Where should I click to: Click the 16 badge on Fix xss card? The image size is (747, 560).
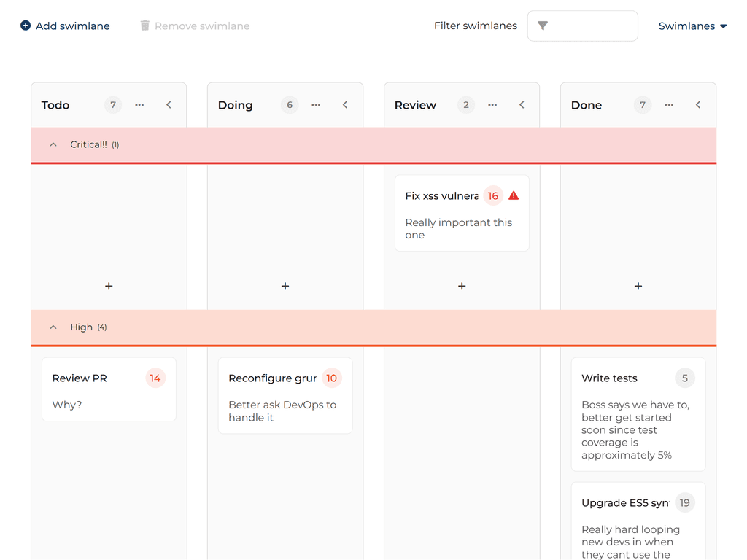click(493, 195)
